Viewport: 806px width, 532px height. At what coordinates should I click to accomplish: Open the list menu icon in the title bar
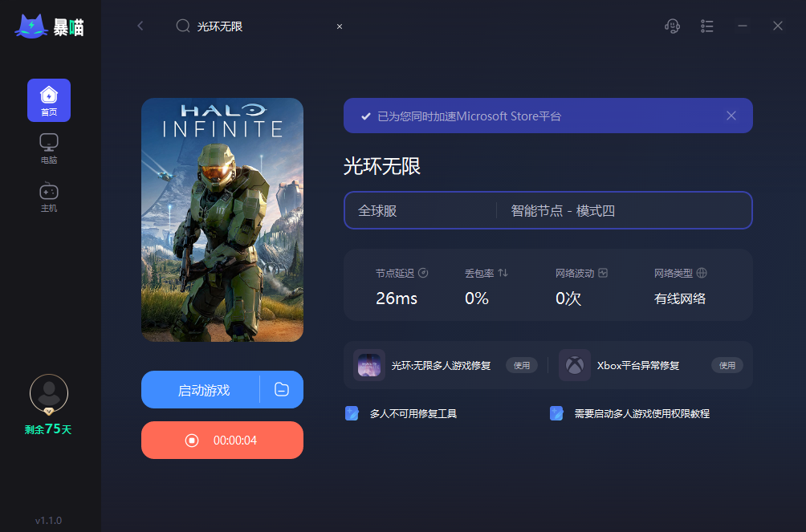click(x=706, y=26)
